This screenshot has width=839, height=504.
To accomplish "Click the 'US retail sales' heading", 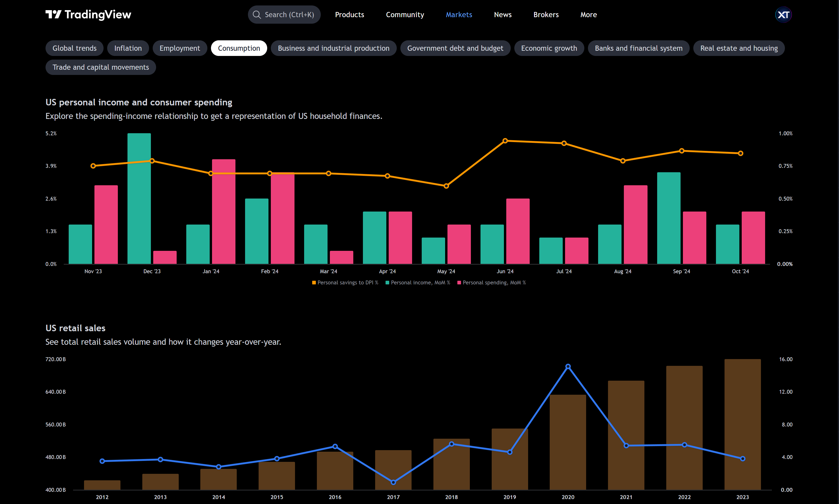I will [x=75, y=328].
